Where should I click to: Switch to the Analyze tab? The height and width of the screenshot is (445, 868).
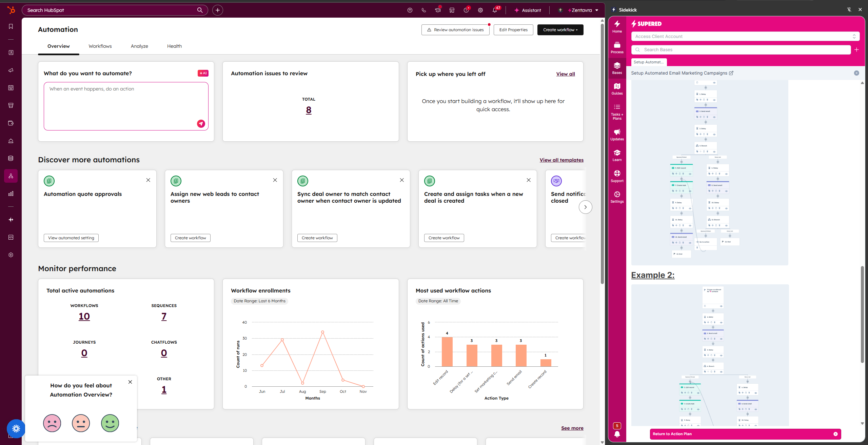139,46
